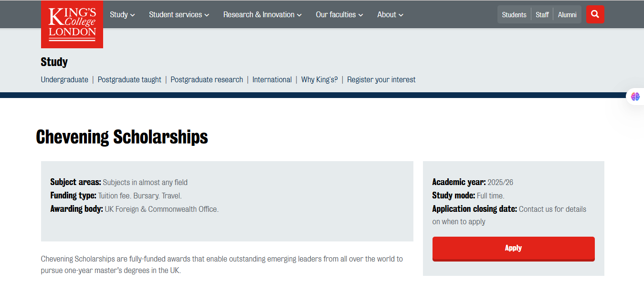Image resolution: width=644 pixels, height=284 pixels.
Task: Click the Study section heading
Action: pyautogui.click(x=54, y=62)
